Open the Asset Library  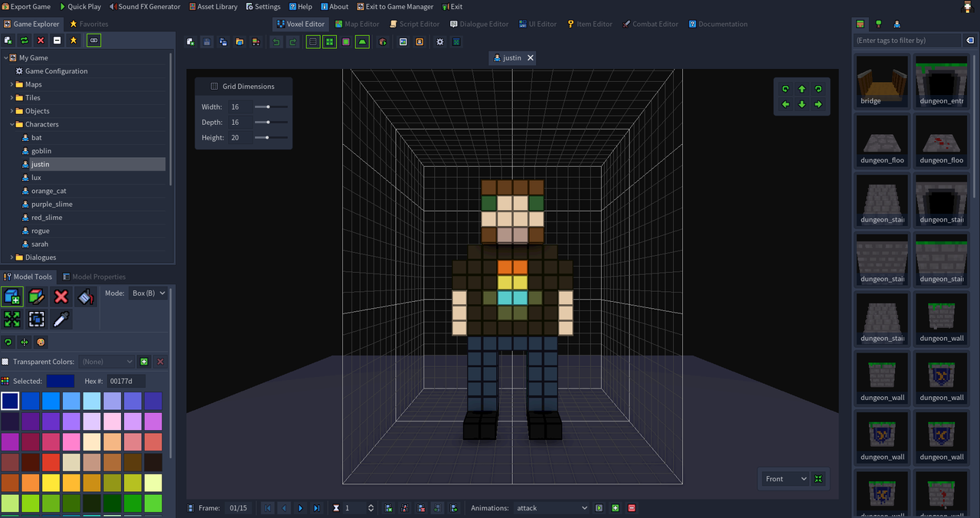(x=212, y=7)
